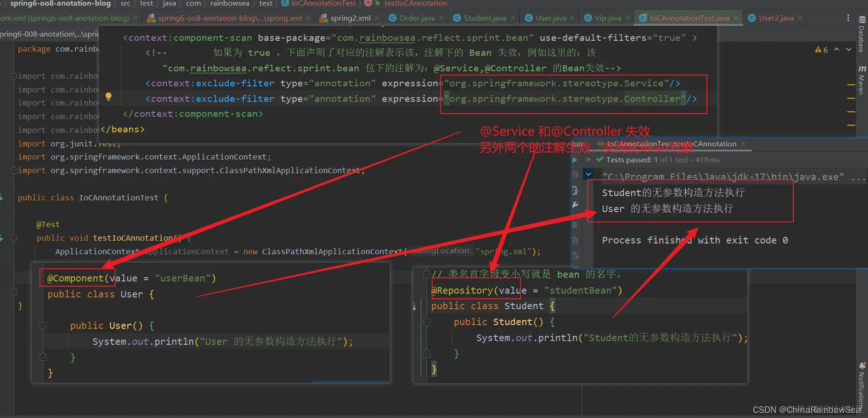Click the @Test annotation in test class

tap(48, 224)
